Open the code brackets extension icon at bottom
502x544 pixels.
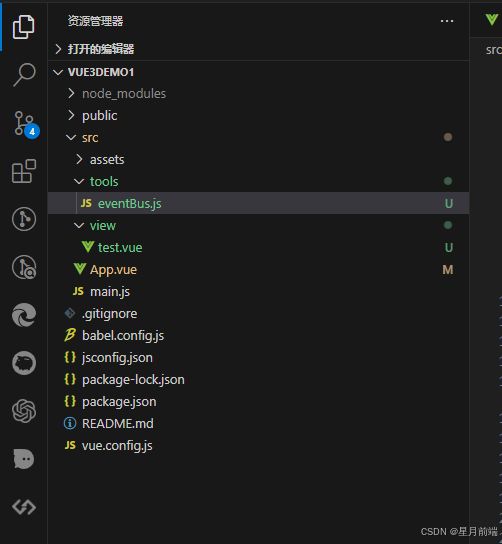[x=24, y=507]
